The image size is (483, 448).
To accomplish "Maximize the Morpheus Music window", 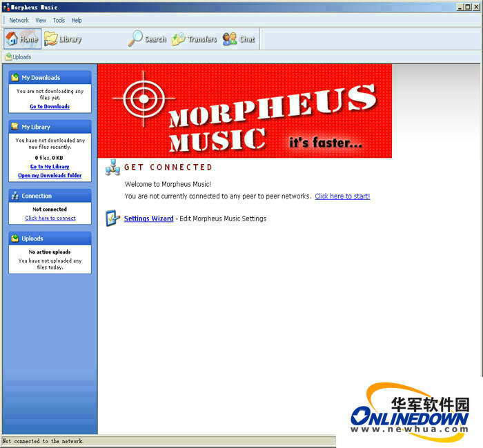I will tap(468, 7).
